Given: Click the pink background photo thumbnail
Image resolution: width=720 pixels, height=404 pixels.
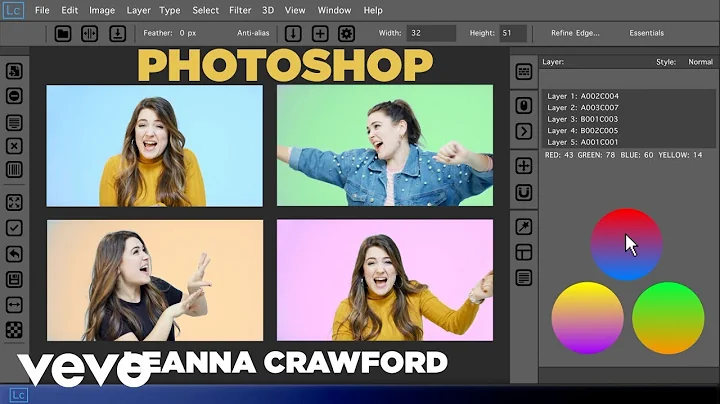Looking at the screenshot, I should (385, 280).
